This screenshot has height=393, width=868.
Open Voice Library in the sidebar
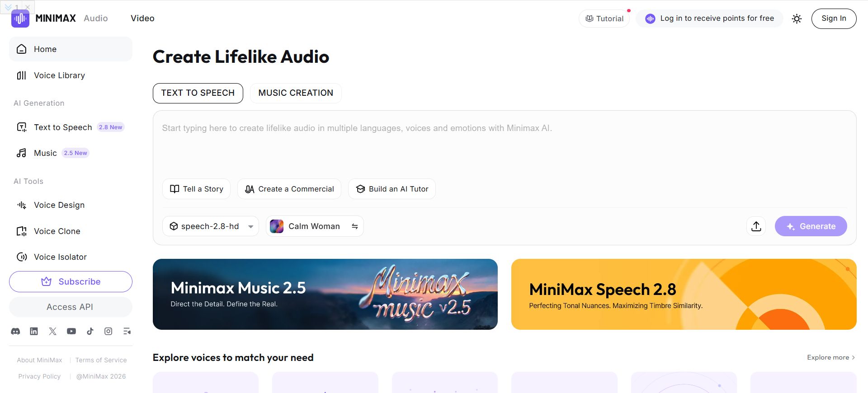point(71,75)
